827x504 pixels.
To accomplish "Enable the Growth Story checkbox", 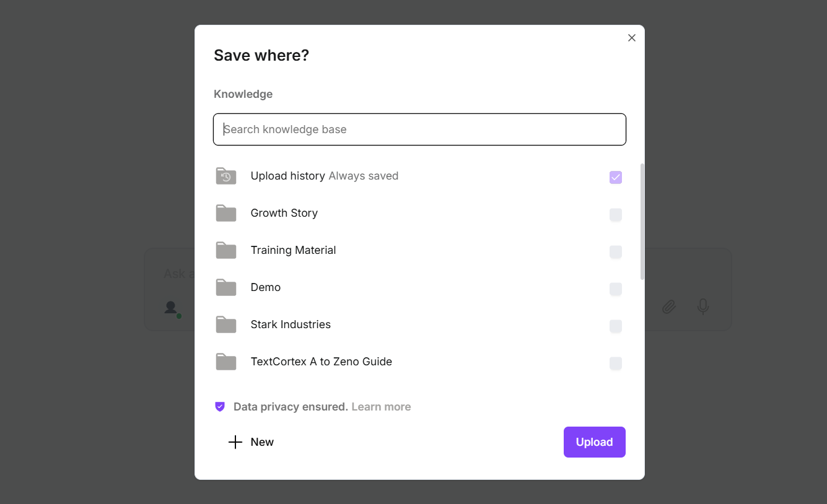I will click(615, 215).
